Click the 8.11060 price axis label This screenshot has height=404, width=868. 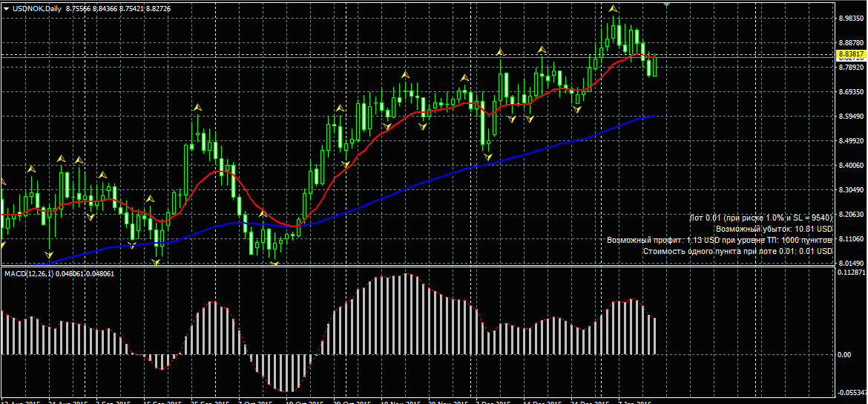[x=852, y=239]
